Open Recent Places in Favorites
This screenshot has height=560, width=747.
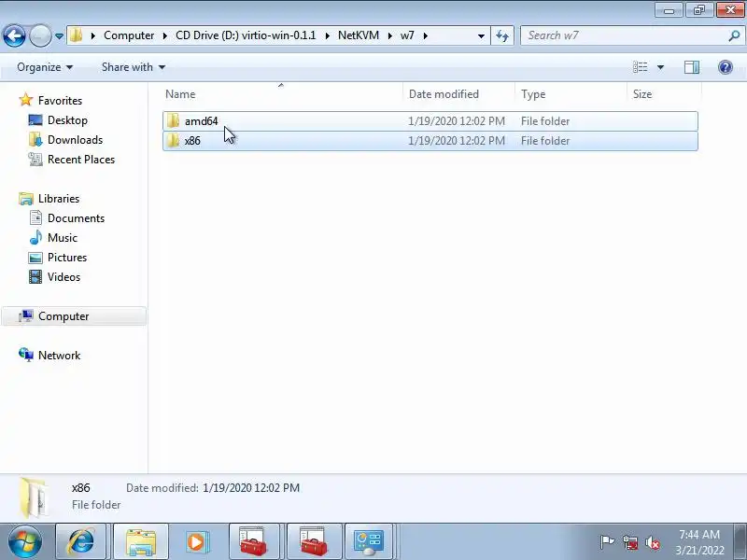[x=81, y=160]
